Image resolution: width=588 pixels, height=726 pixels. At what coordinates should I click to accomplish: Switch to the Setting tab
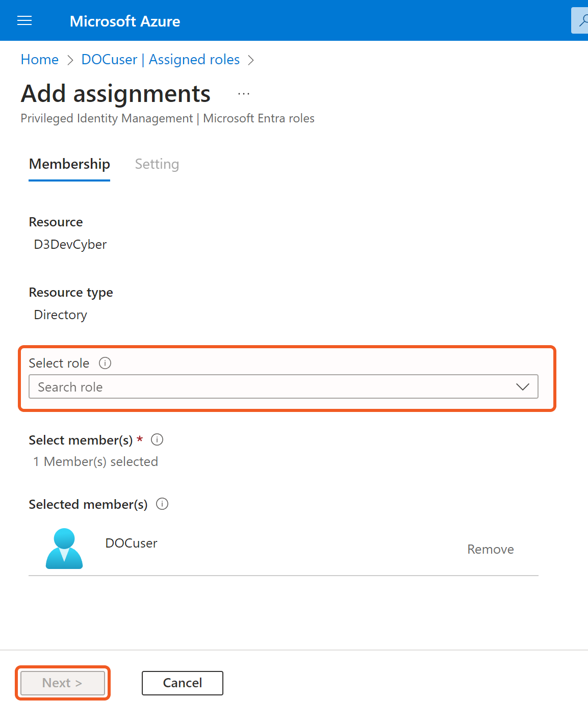tap(157, 164)
